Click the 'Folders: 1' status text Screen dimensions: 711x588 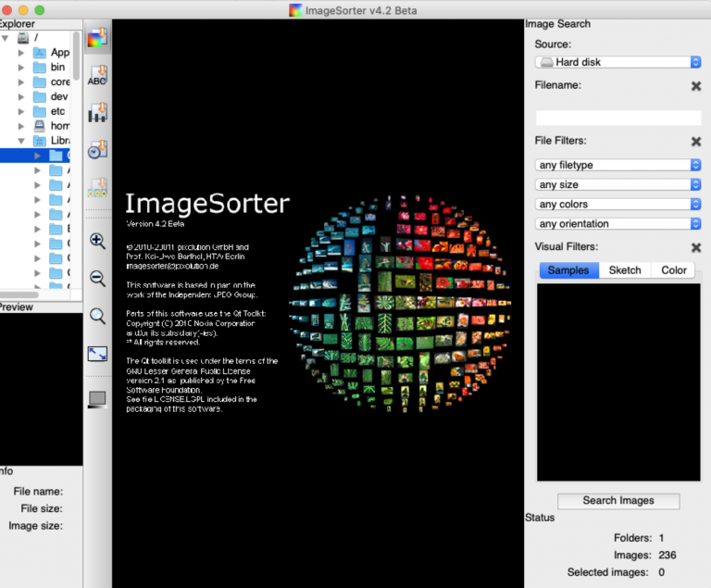[x=639, y=538]
